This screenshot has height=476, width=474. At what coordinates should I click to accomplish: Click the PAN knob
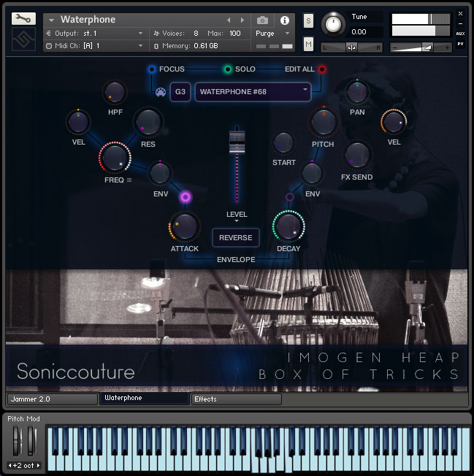tap(357, 92)
